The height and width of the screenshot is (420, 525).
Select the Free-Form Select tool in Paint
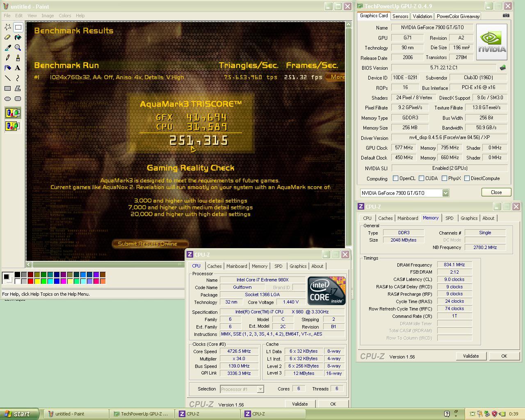point(7,27)
